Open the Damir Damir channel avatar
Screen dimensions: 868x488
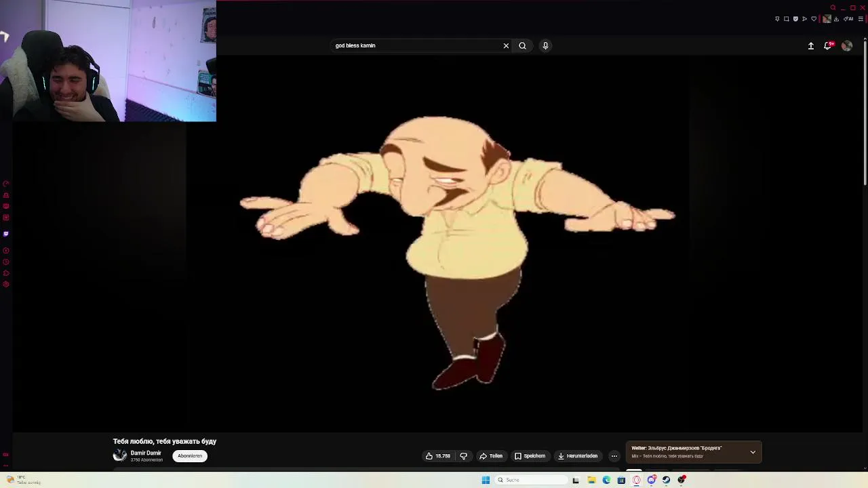[x=120, y=455]
